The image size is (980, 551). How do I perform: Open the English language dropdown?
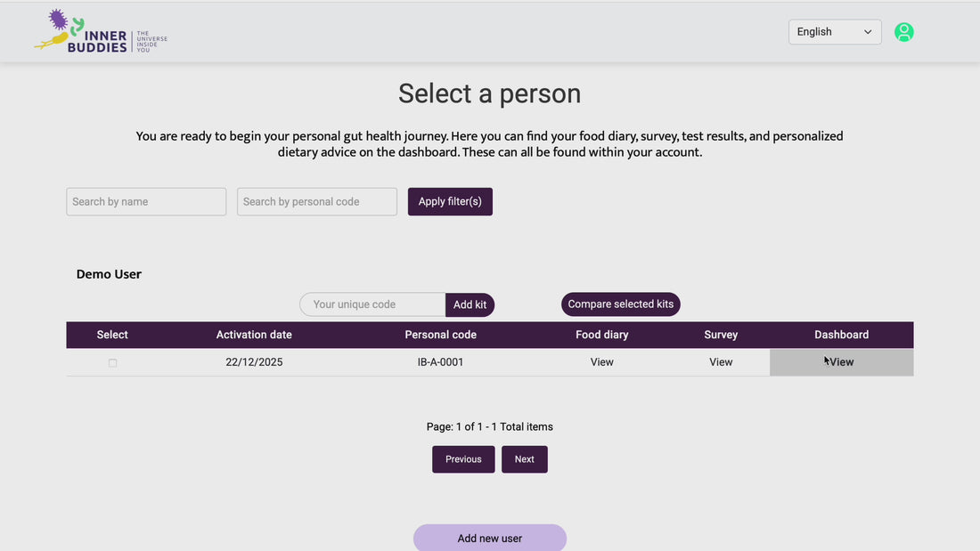click(x=834, y=32)
